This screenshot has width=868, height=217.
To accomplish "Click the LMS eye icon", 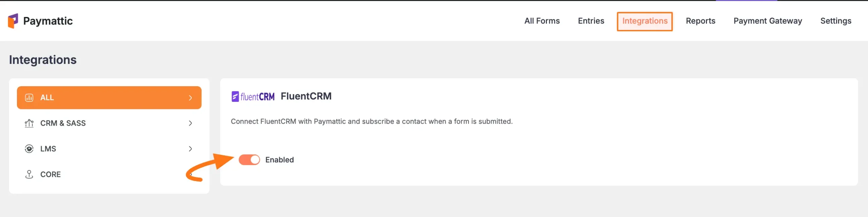I will point(30,148).
